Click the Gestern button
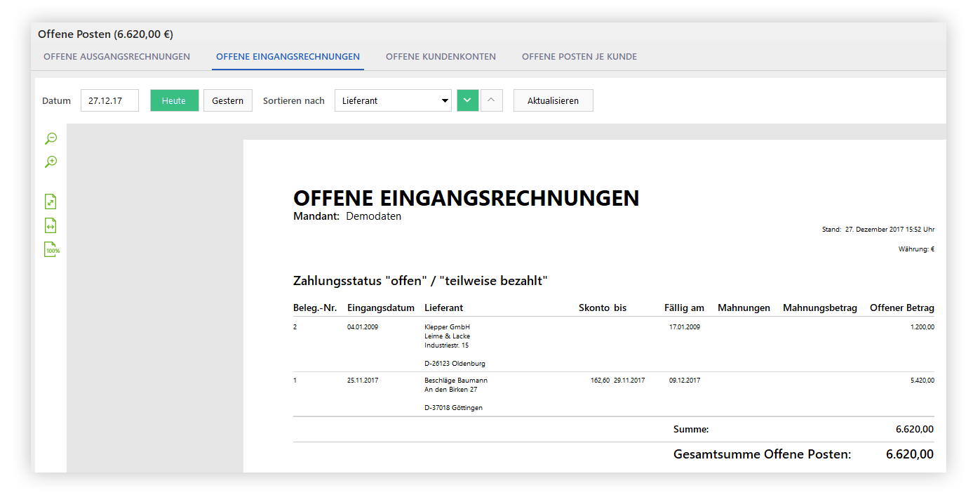The width and height of the screenshot is (980, 495). click(228, 100)
